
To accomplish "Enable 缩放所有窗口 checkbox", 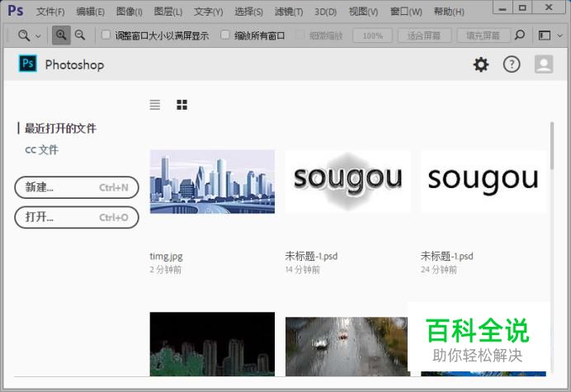I will click(225, 35).
